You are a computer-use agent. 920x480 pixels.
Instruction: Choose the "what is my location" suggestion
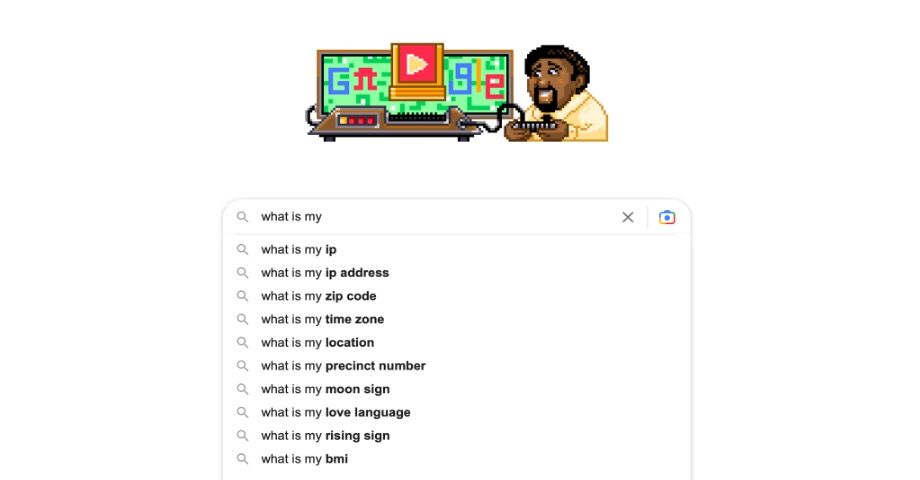click(317, 343)
